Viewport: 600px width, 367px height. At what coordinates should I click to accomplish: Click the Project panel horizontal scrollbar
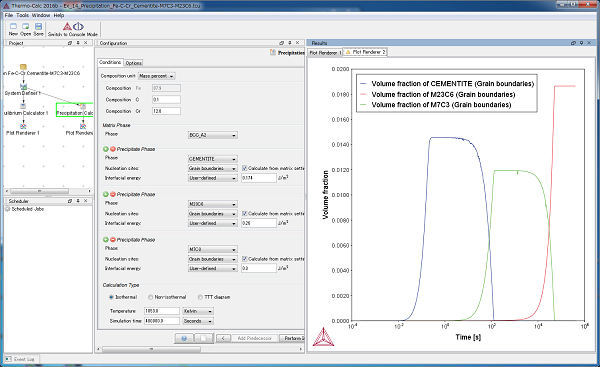point(39,191)
